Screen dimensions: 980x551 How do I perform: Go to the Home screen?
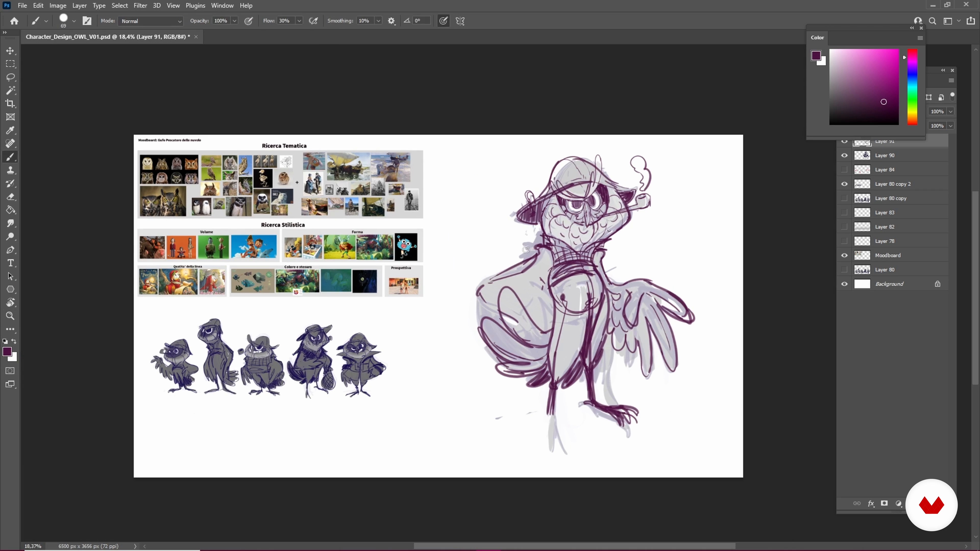pos(14,21)
